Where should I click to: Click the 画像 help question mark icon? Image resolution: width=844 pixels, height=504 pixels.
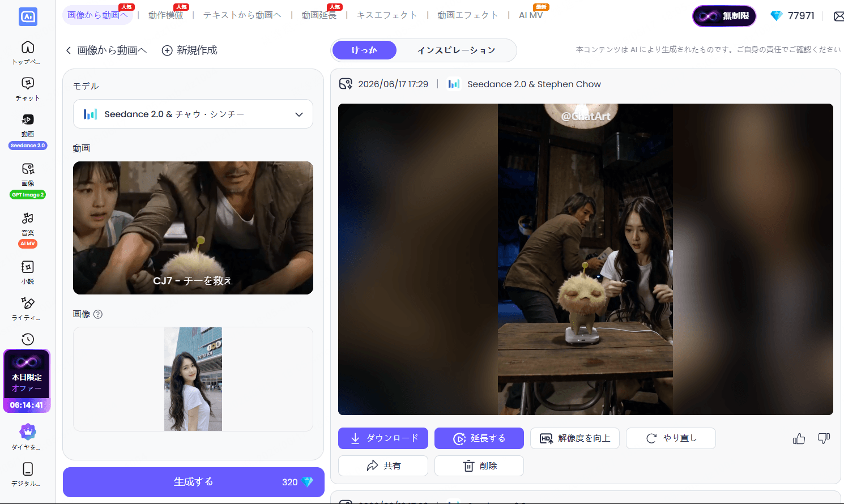click(x=98, y=314)
